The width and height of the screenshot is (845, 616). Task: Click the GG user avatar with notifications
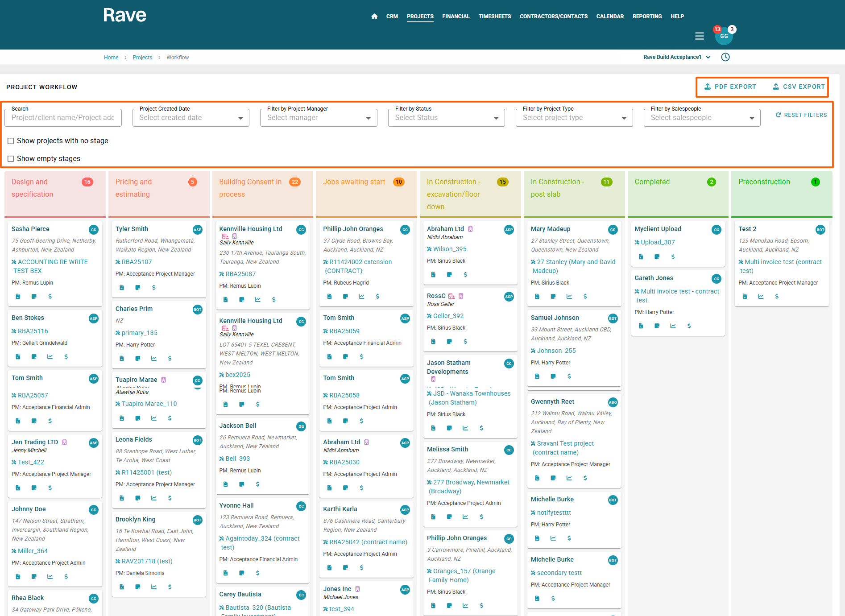pos(724,36)
